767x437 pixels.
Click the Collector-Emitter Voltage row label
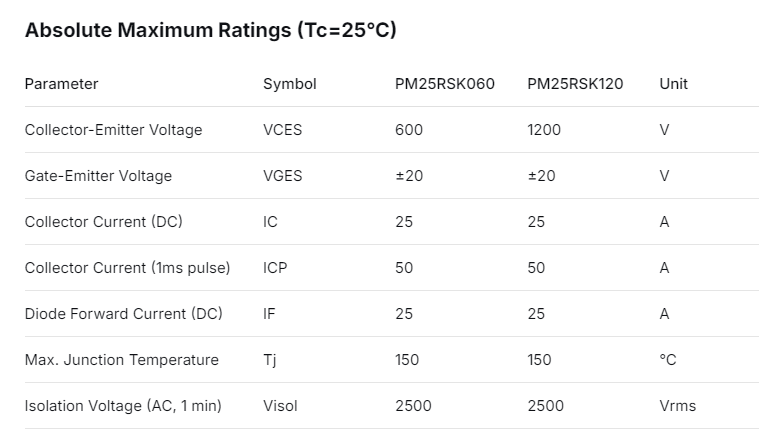(x=113, y=130)
